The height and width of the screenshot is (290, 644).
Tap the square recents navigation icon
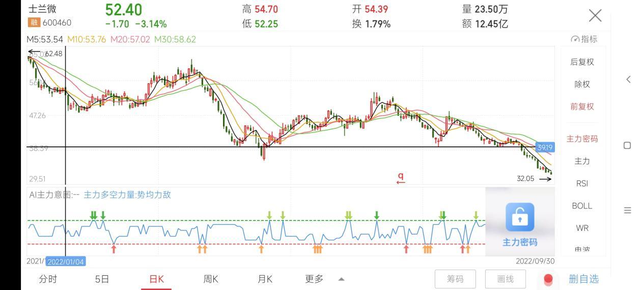[x=627, y=145]
